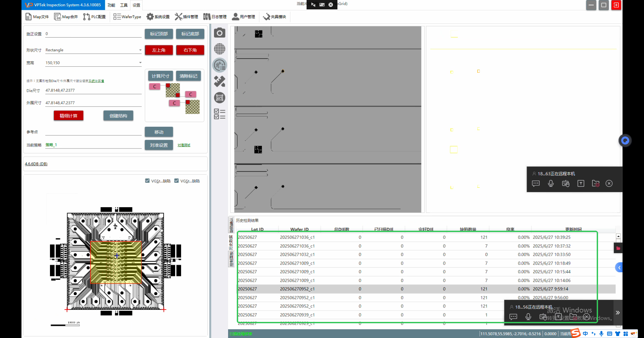Open the 工具 menu
Screen dimensions: 644x338
[124, 5]
